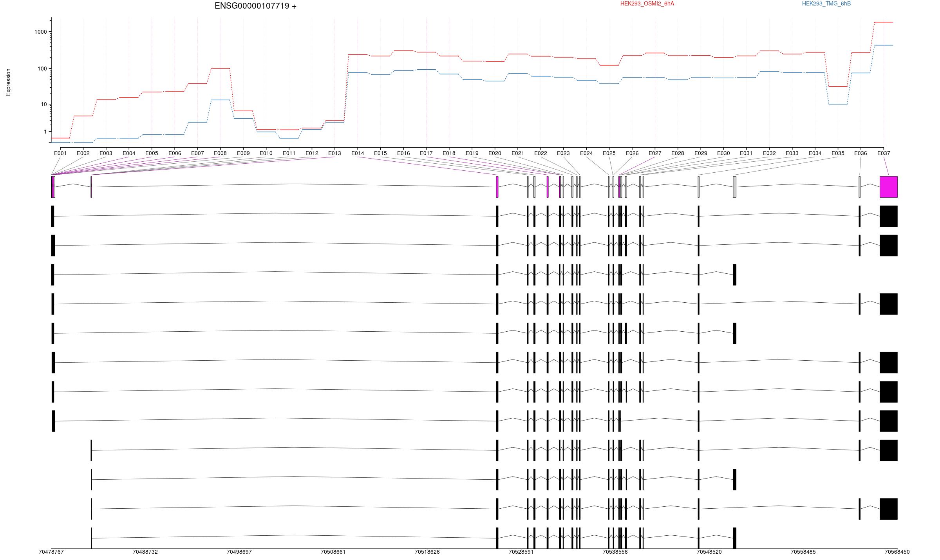Click exon bin label E025
Image resolution: width=940 pixels, height=560 pixels.
(609, 153)
